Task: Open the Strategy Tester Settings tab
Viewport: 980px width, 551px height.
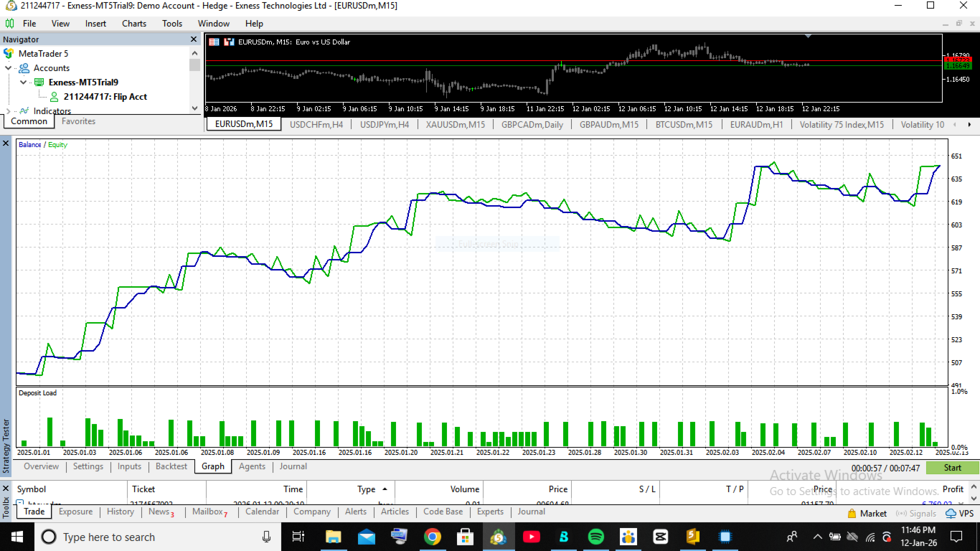Action: click(x=88, y=466)
